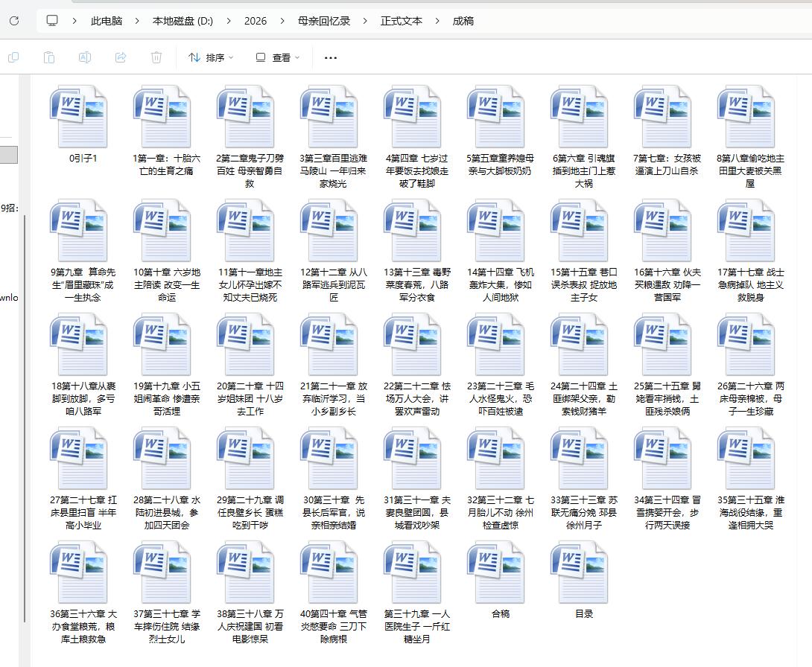Click file name 18第十八章从裹脚到放脚
Screen dimensions: 812x667
pyautogui.click(x=83, y=398)
